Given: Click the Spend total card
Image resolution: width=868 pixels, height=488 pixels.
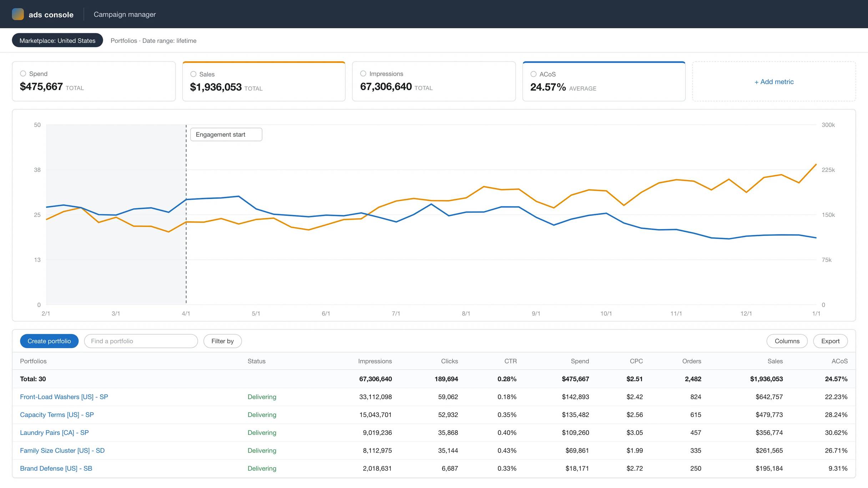Looking at the screenshot, I should (94, 81).
